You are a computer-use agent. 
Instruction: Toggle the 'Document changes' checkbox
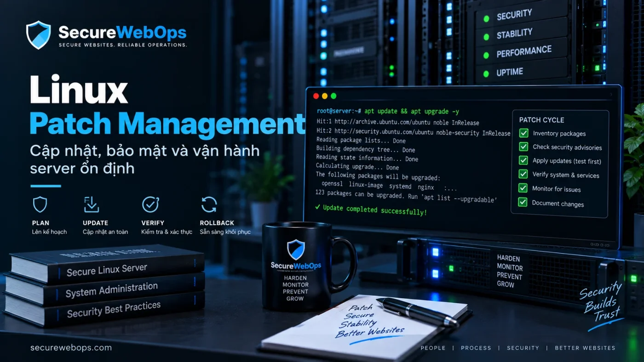tap(523, 202)
